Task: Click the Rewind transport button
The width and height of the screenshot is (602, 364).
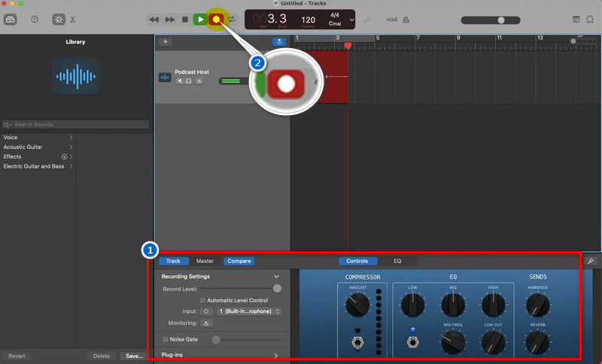Action: point(154,20)
